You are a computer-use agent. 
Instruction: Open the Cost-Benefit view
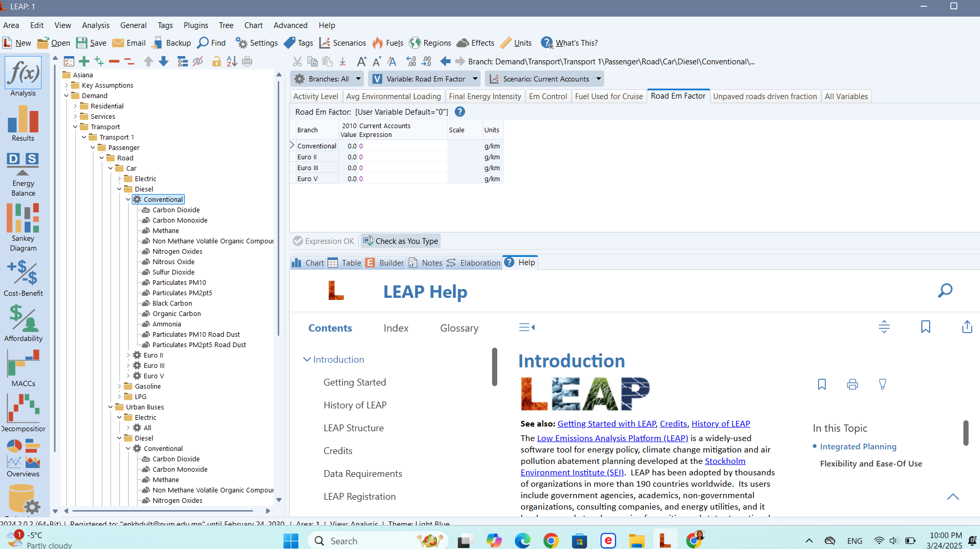click(23, 279)
